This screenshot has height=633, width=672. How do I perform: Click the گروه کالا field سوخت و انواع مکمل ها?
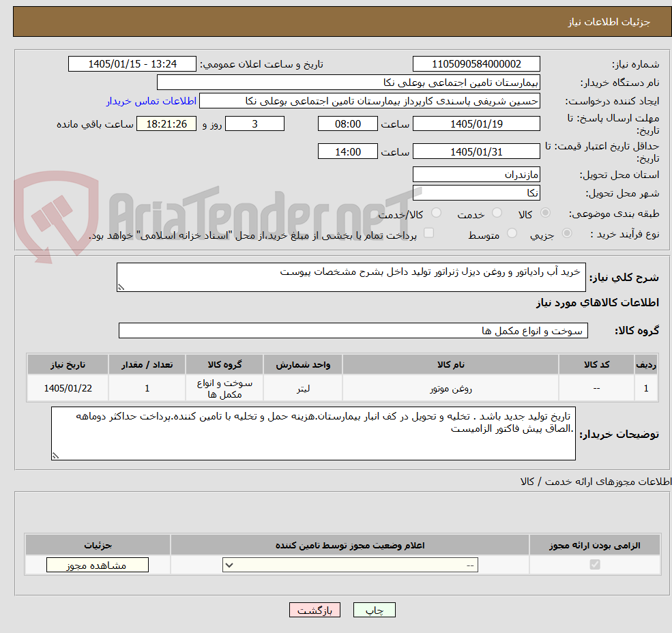(x=353, y=330)
